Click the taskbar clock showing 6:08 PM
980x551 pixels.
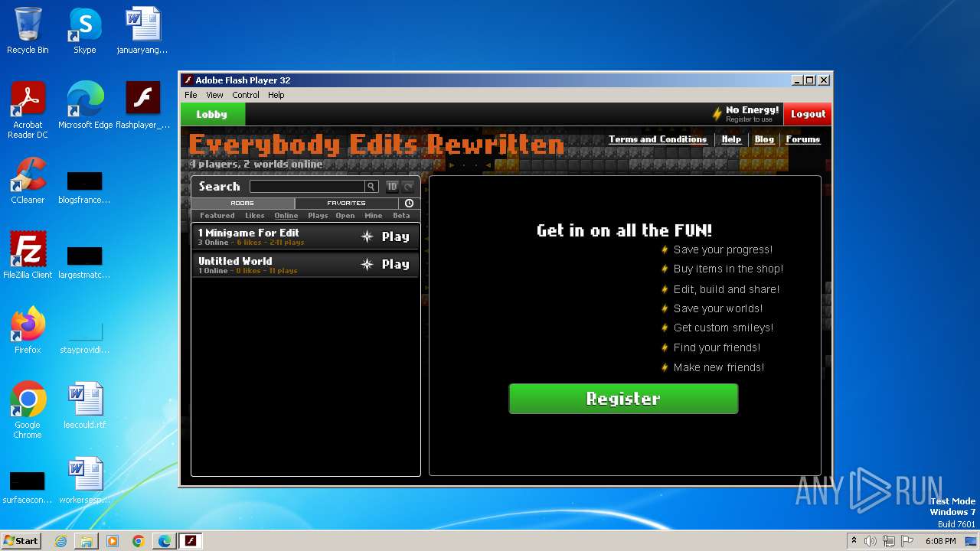pos(940,541)
